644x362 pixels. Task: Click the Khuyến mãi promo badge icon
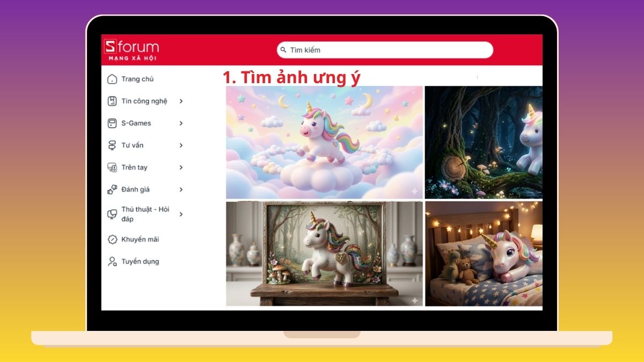click(x=111, y=239)
